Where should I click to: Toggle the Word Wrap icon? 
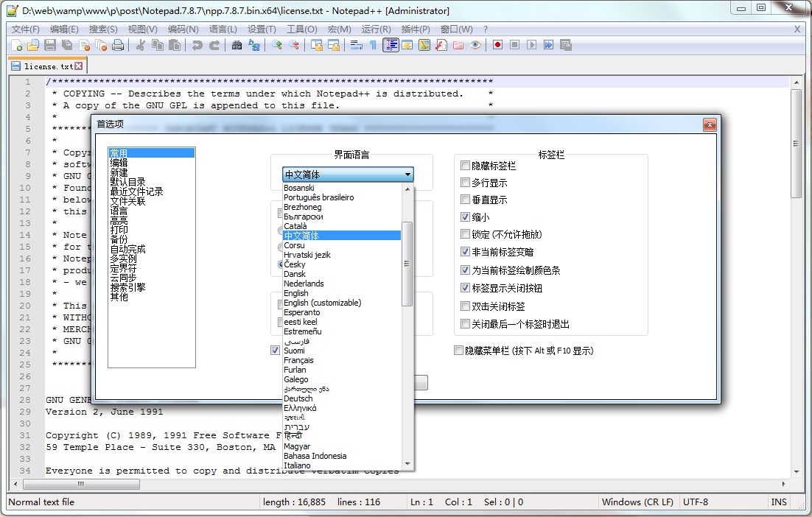pyautogui.click(x=357, y=46)
